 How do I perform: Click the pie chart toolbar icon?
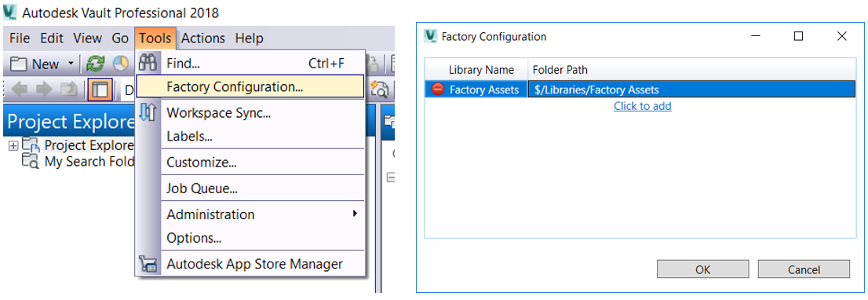click(x=121, y=64)
